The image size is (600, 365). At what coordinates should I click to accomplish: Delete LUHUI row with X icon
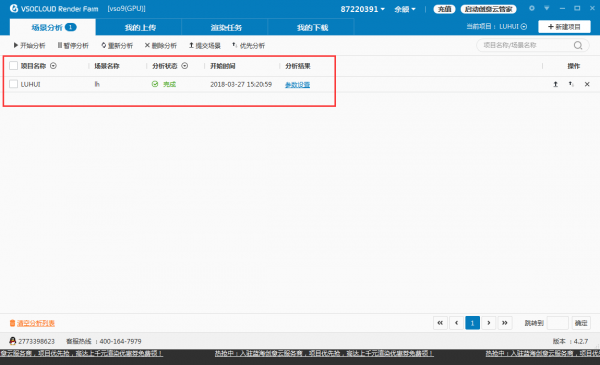[587, 84]
